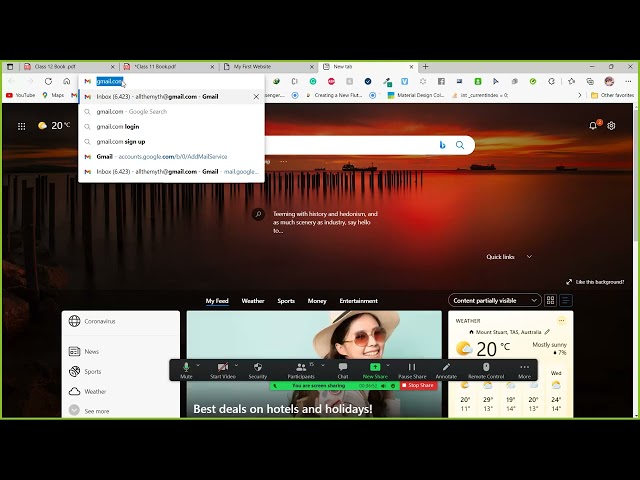
Task: Click Like this background link
Action: pos(595,282)
